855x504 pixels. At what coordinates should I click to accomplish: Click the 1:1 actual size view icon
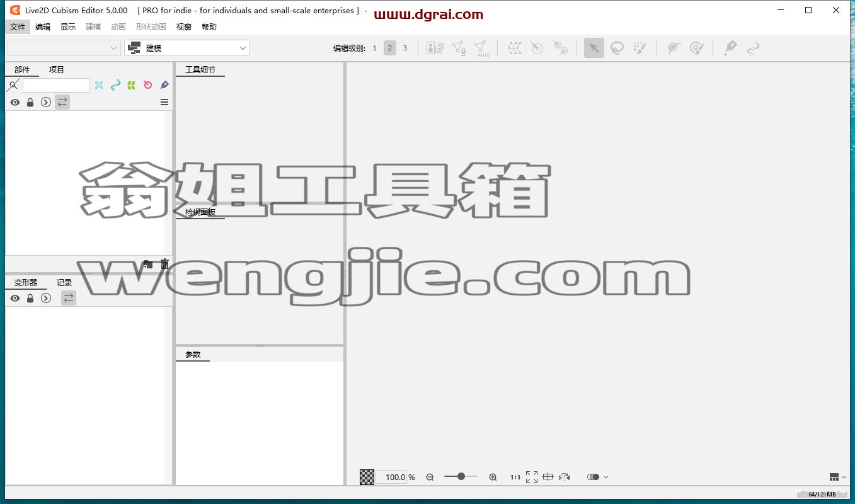coord(515,477)
